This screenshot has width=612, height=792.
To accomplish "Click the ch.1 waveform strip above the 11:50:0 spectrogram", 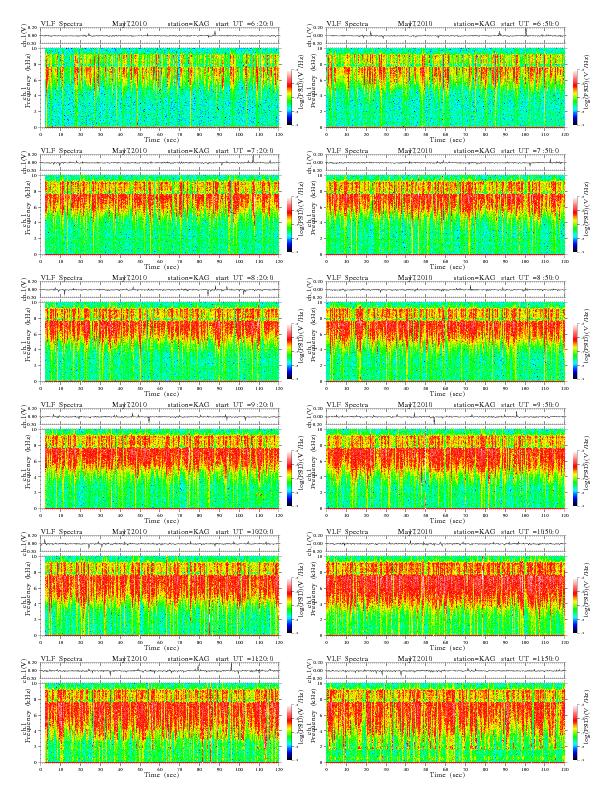I will tap(445, 671).
